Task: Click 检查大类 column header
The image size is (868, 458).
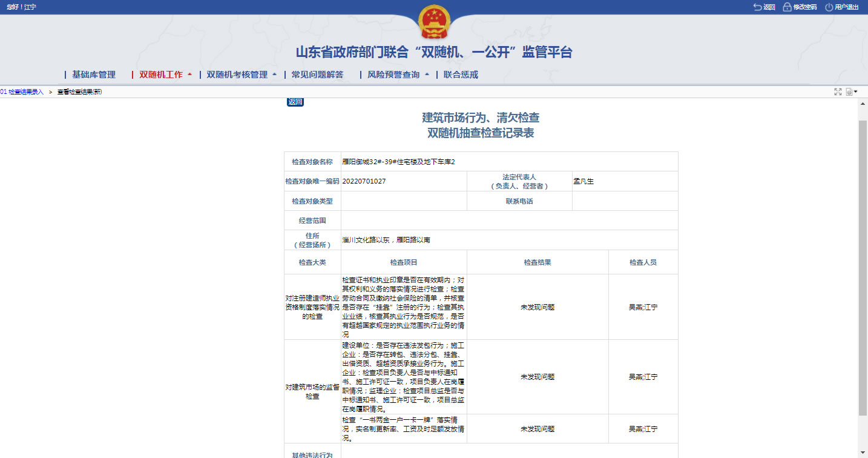Action: pyautogui.click(x=312, y=262)
